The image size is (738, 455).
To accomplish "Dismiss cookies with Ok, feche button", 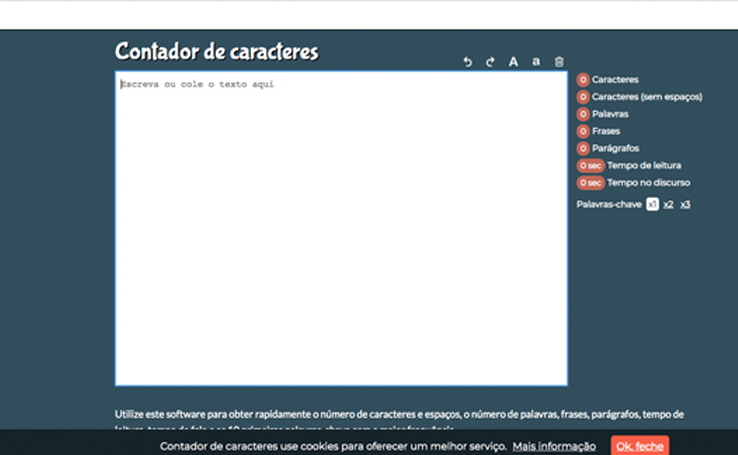I will (x=640, y=446).
